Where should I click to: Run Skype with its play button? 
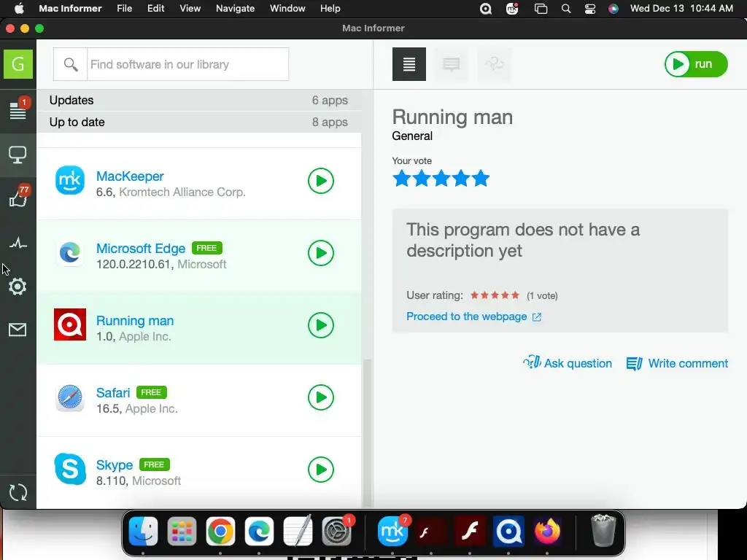coord(321,470)
